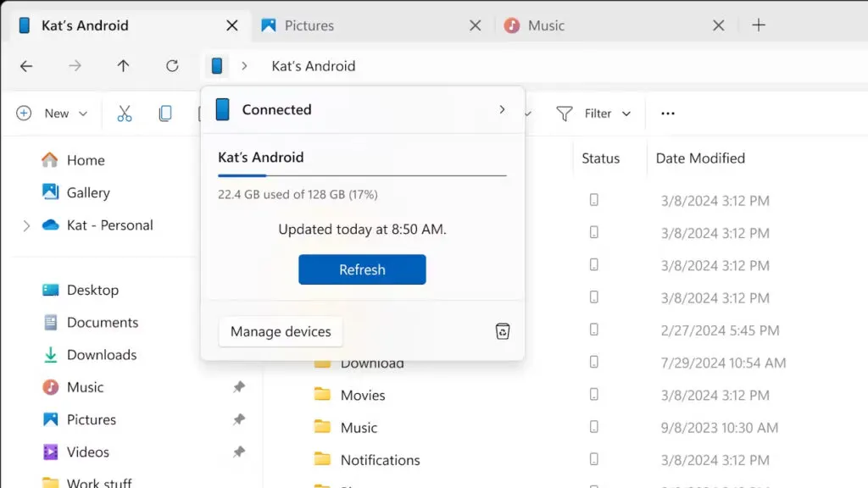
Task: Open the See more ellipsis on the toolbar
Action: [x=667, y=113]
